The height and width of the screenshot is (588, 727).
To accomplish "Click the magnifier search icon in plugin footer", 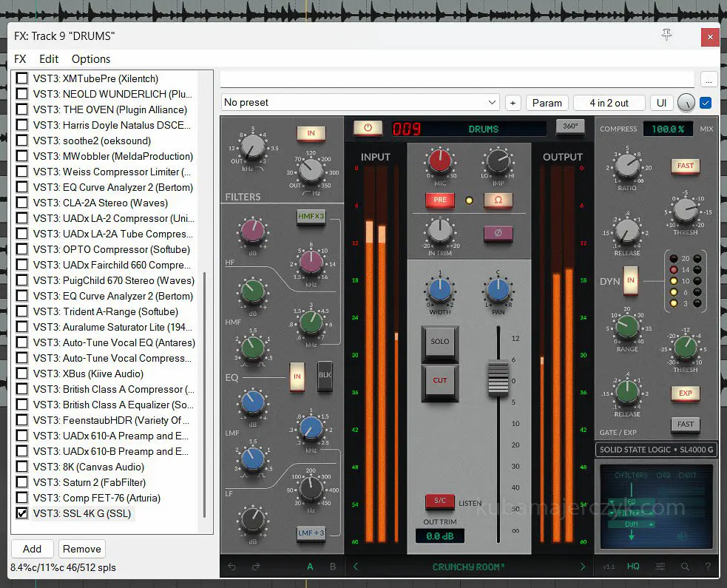I will click(685, 567).
